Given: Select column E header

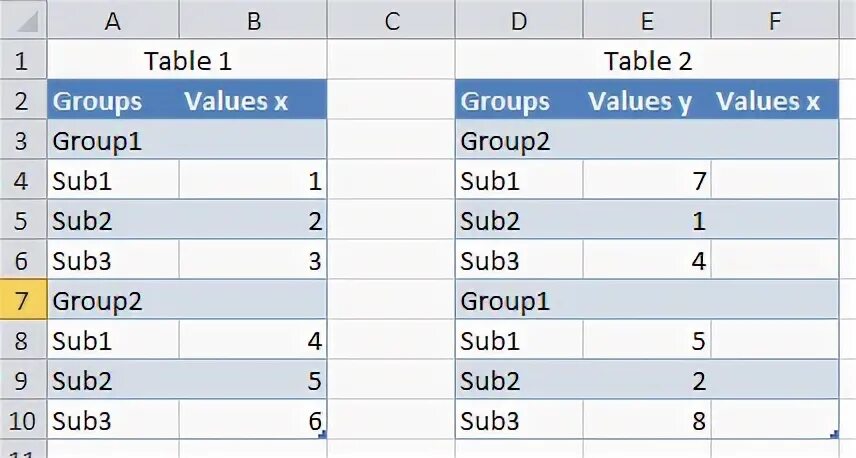Looking at the screenshot, I should click(x=647, y=19).
